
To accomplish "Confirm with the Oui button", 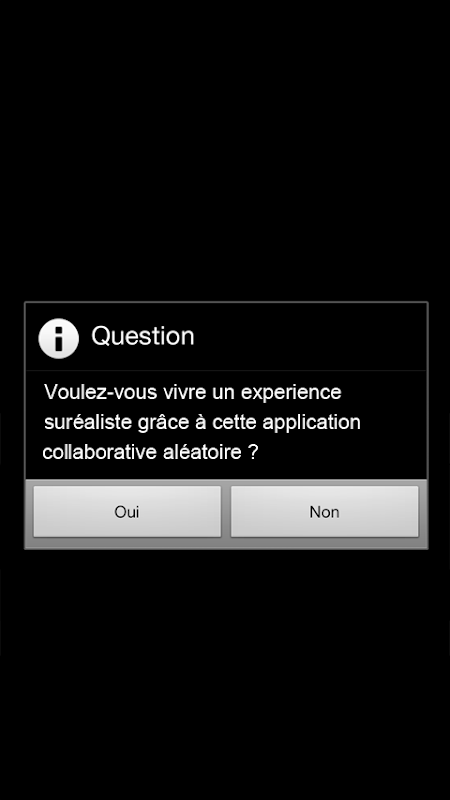I will (127, 511).
